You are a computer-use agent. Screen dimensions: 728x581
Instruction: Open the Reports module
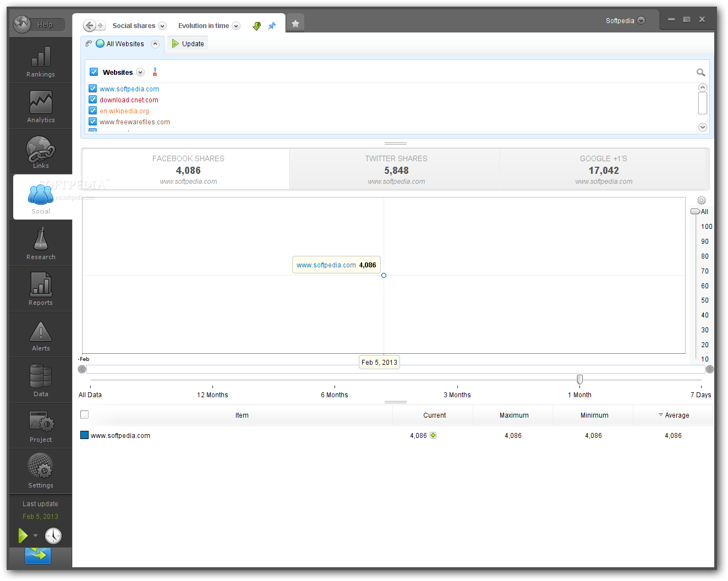pos(41,289)
